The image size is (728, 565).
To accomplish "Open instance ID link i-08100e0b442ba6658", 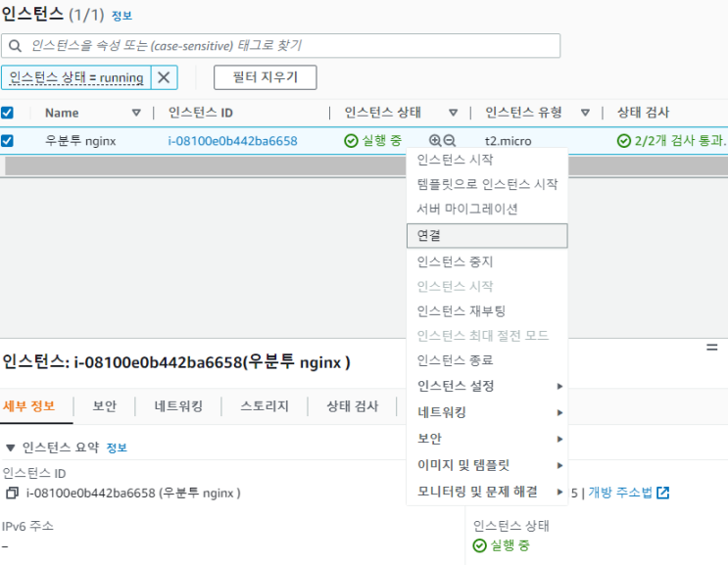I will point(232,141).
